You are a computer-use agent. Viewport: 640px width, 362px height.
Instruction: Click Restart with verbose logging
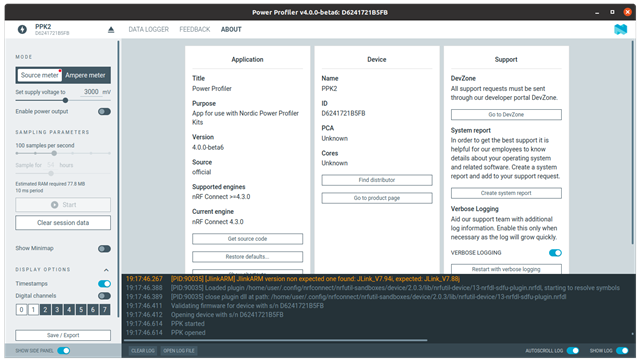tap(506, 269)
